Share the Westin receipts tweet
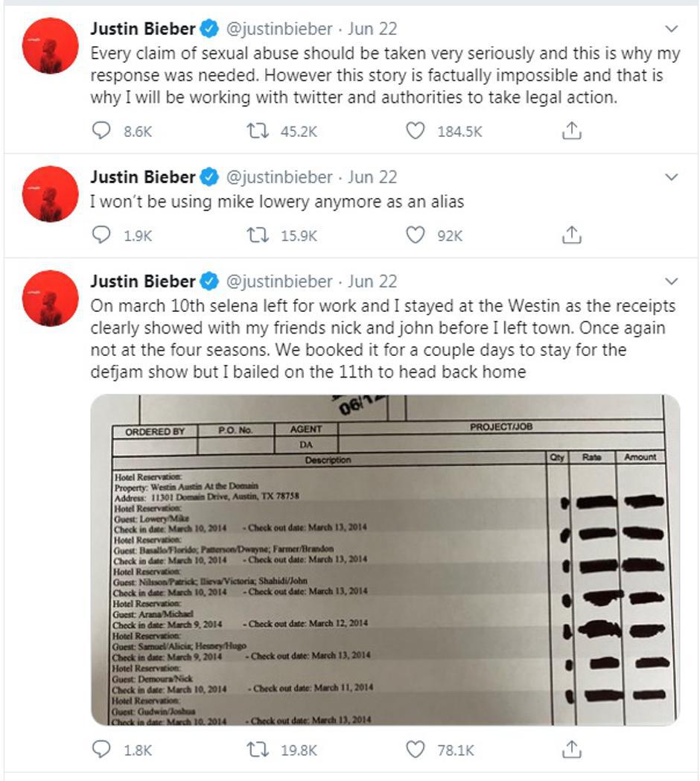700x781 pixels. (570, 750)
